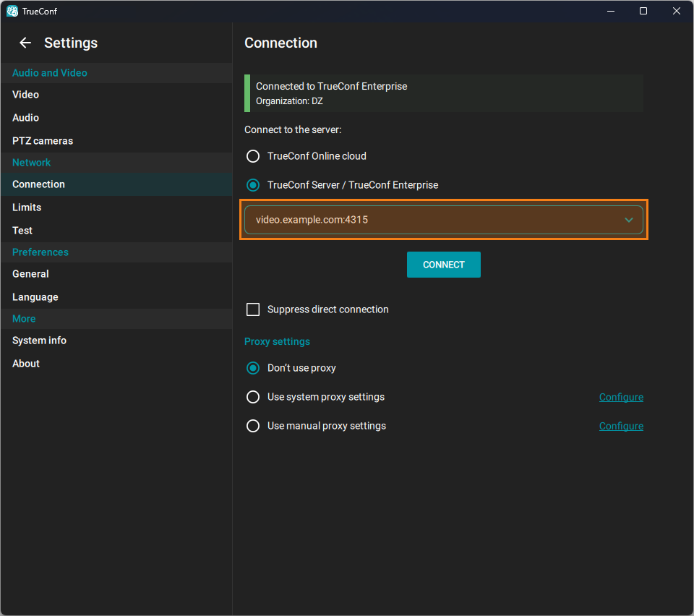Open Language preferences

tap(116, 297)
